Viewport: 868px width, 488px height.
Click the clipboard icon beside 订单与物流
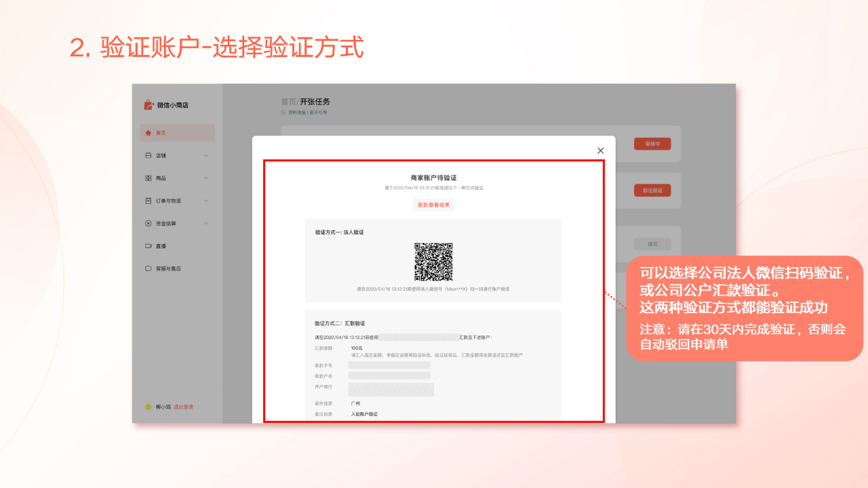[149, 201]
